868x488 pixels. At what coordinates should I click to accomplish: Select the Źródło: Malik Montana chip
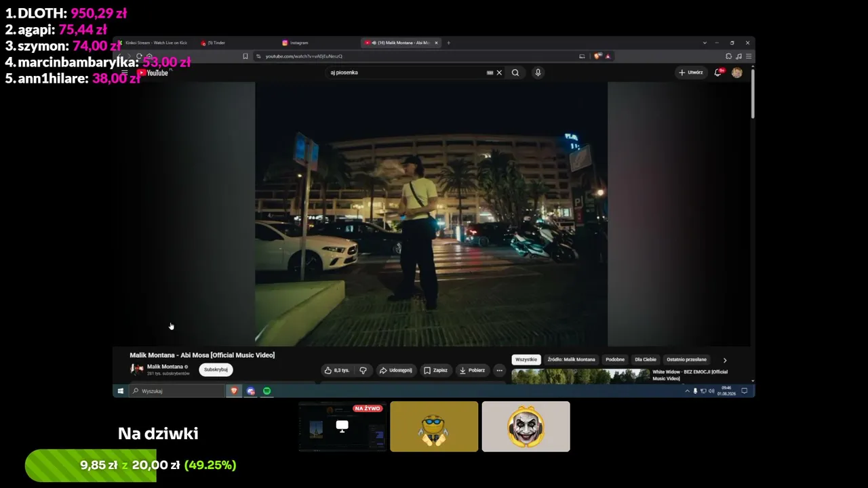pyautogui.click(x=571, y=360)
